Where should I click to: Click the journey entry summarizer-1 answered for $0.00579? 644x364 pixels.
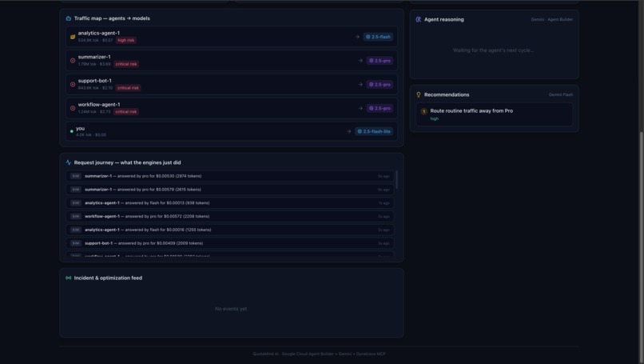(230, 190)
